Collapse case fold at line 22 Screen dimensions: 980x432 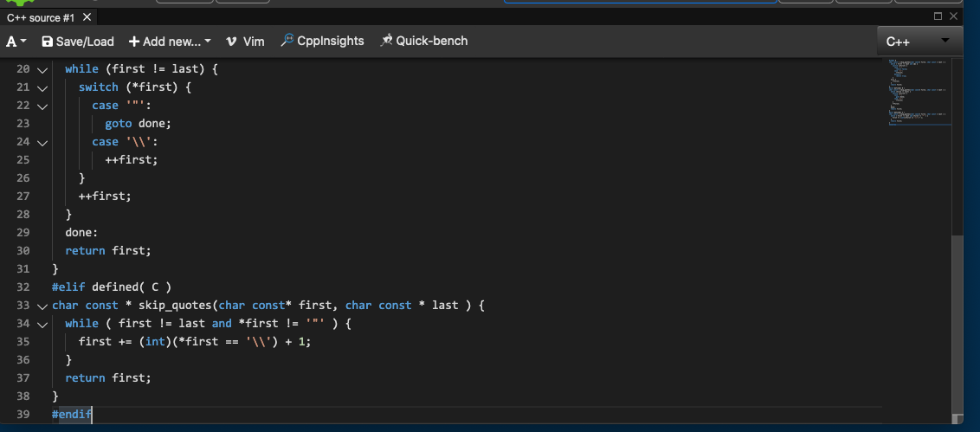tap(42, 106)
